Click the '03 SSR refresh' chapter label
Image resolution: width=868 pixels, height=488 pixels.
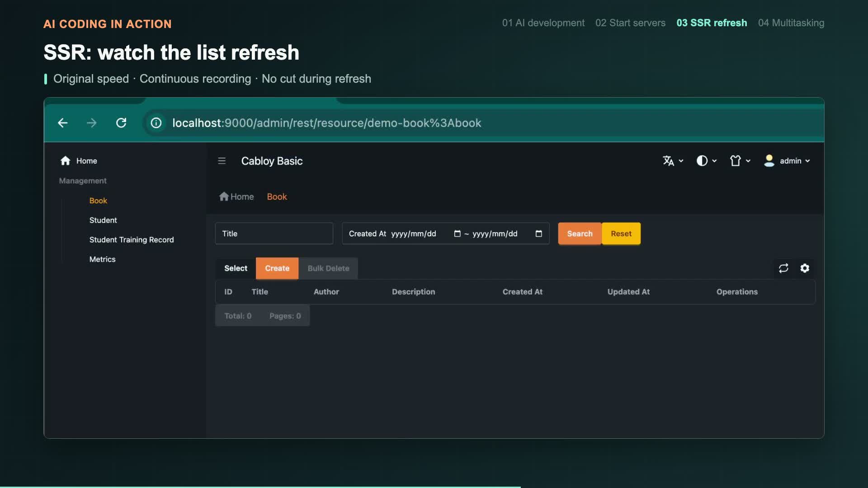(x=712, y=23)
